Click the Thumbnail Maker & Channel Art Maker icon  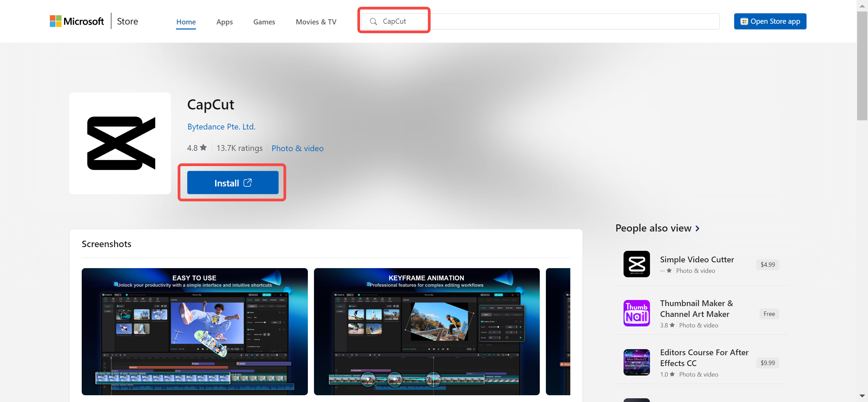[x=637, y=313]
